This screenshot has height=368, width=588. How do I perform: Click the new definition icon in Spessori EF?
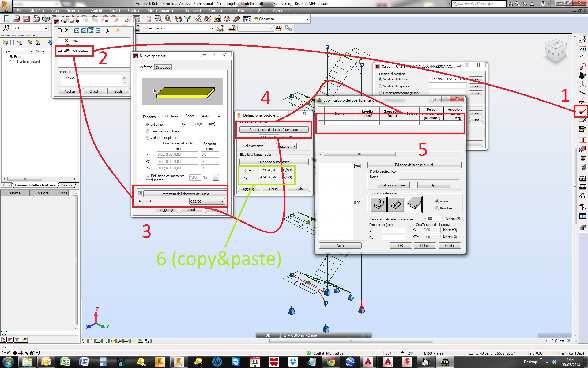click(x=60, y=30)
